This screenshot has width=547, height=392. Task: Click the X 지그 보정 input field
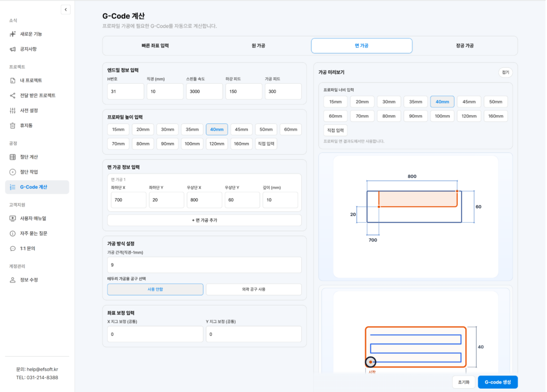pyautogui.click(x=155, y=334)
